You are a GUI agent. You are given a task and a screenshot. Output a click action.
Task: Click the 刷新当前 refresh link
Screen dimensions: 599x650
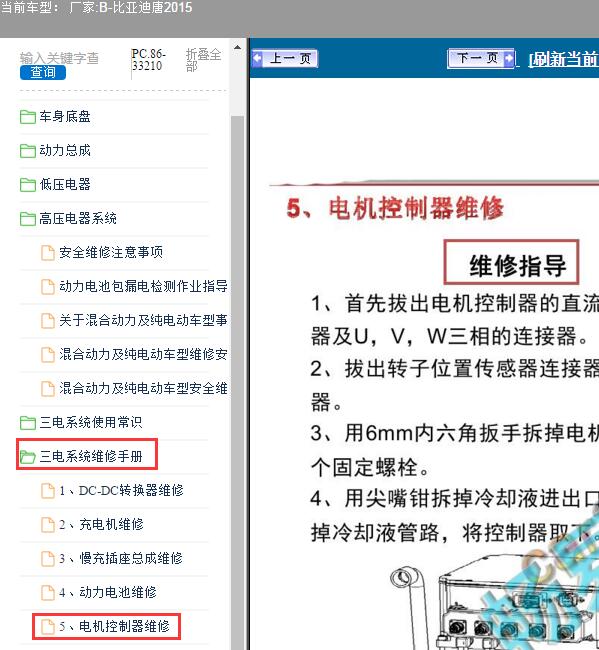[x=564, y=59]
